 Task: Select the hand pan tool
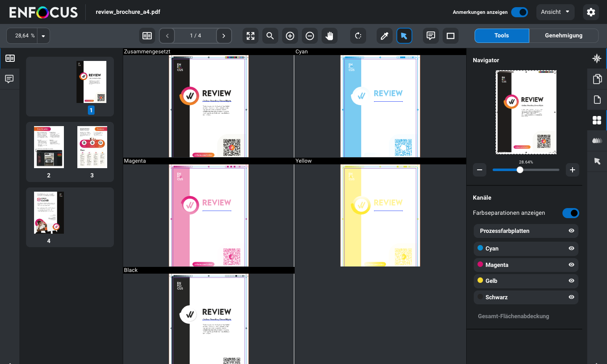point(330,36)
